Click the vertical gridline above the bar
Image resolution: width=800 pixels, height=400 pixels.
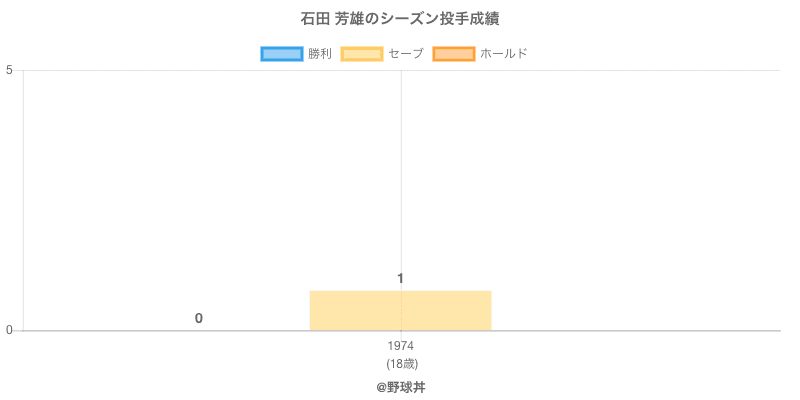[401, 180]
